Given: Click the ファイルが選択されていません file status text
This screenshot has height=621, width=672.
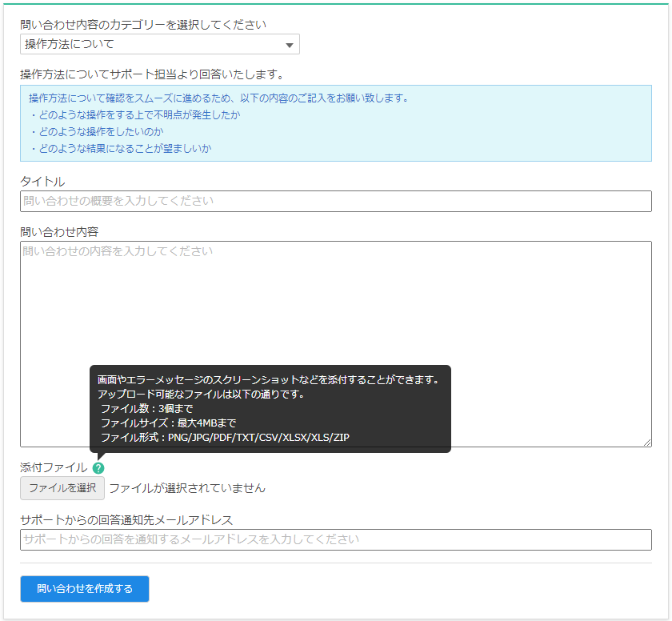Looking at the screenshot, I should pyautogui.click(x=187, y=488).
